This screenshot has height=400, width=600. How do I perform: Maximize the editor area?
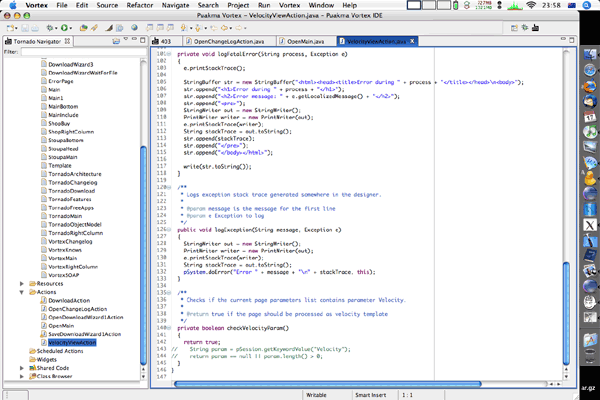572,40
